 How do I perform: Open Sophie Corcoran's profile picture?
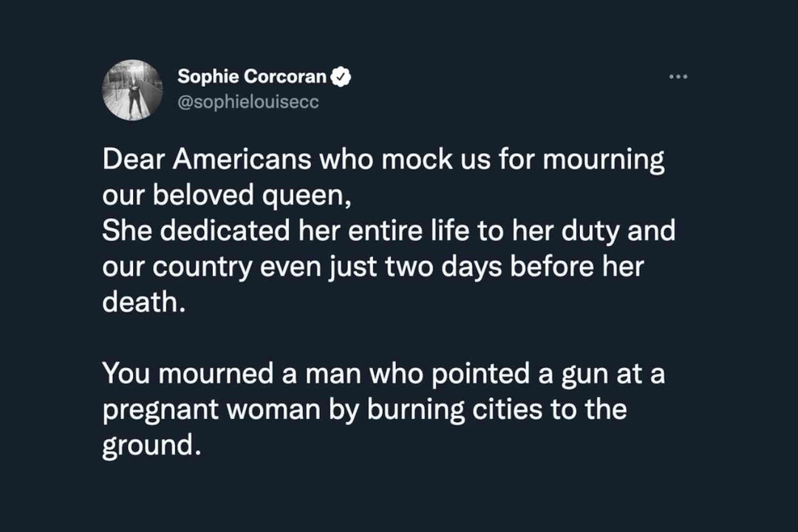point(132,90)
